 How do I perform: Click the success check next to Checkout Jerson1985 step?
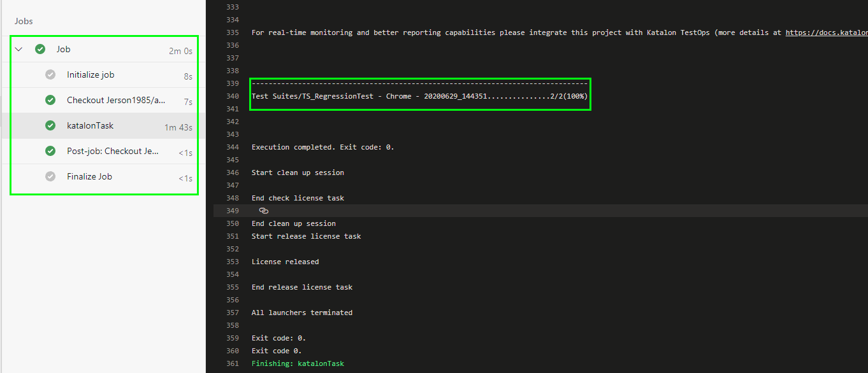50,100
